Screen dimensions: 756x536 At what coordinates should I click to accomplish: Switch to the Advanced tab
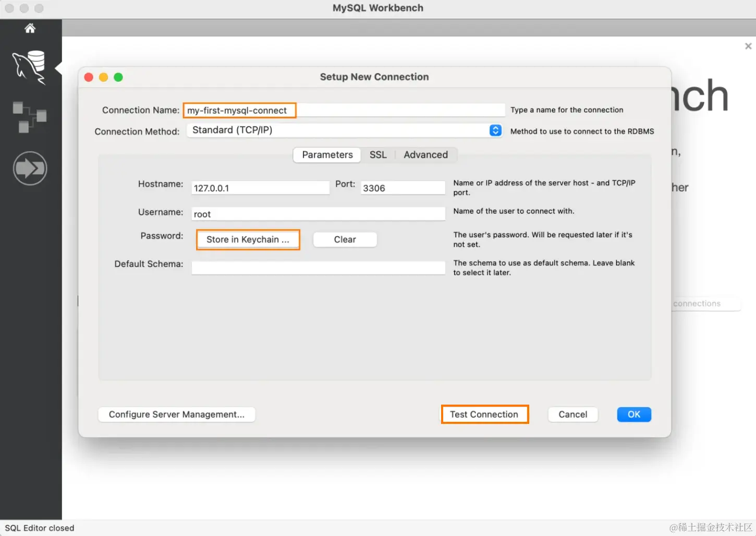tap(425, 155)
